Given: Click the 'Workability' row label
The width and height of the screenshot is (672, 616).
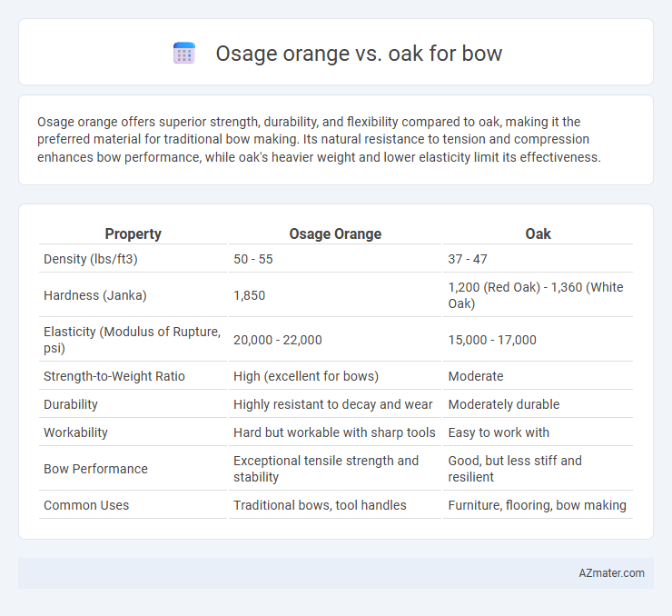Looking at the screenshot, I should click(75, 432).
